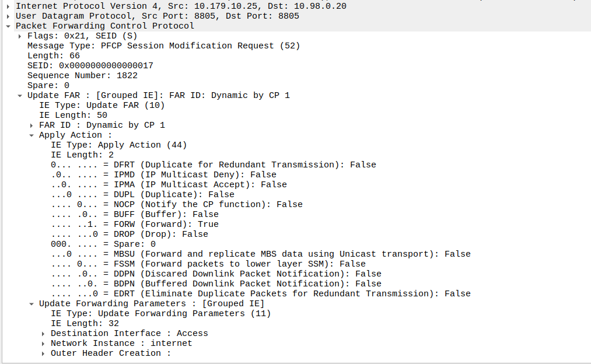Expand the Destination Interface : Access node

pos(43,333)
